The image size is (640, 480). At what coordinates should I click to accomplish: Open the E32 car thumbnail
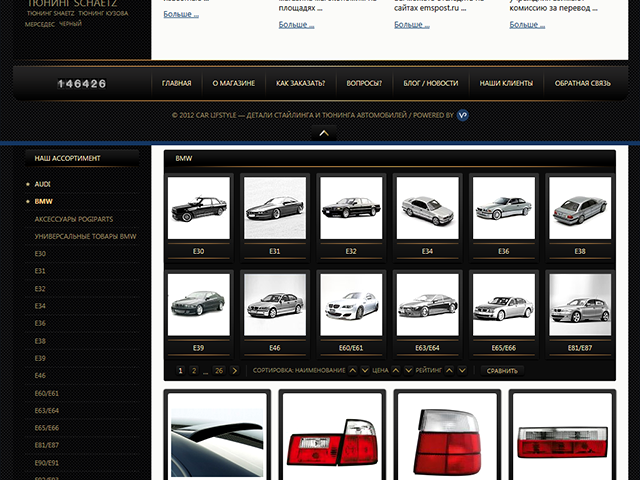[351, 208]
